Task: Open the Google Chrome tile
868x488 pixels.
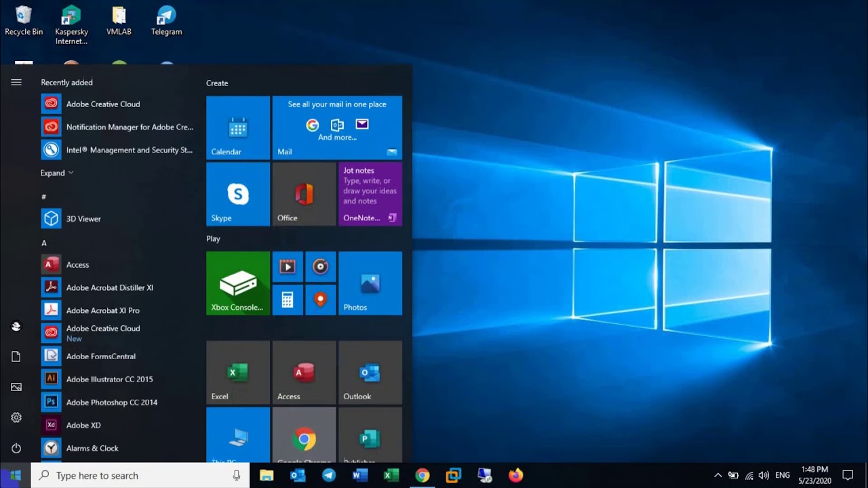Action: (304, 434)
